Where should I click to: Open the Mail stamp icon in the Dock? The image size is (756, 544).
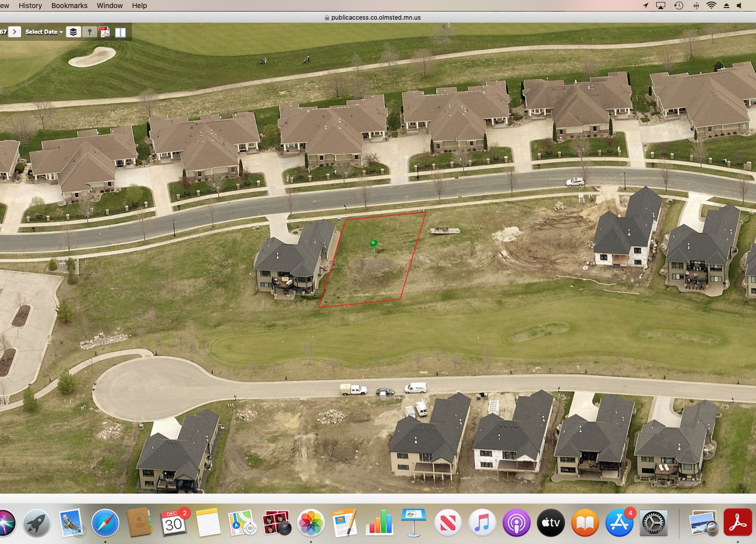tap(71, 523)
